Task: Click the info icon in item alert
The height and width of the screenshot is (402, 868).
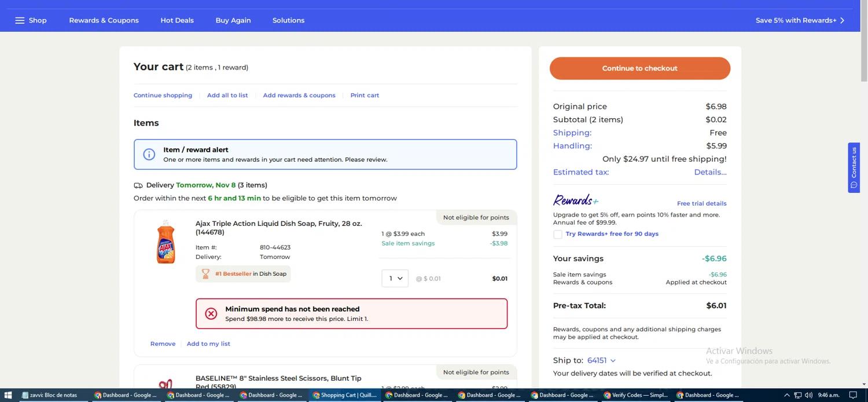Action: pyautogui.click(x=149, y=155)
